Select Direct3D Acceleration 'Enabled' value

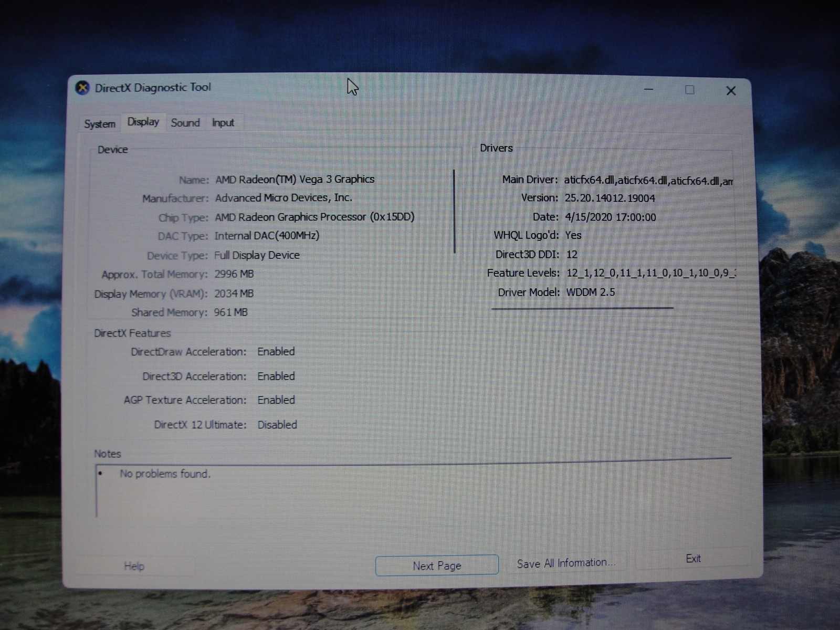[276, 376]
